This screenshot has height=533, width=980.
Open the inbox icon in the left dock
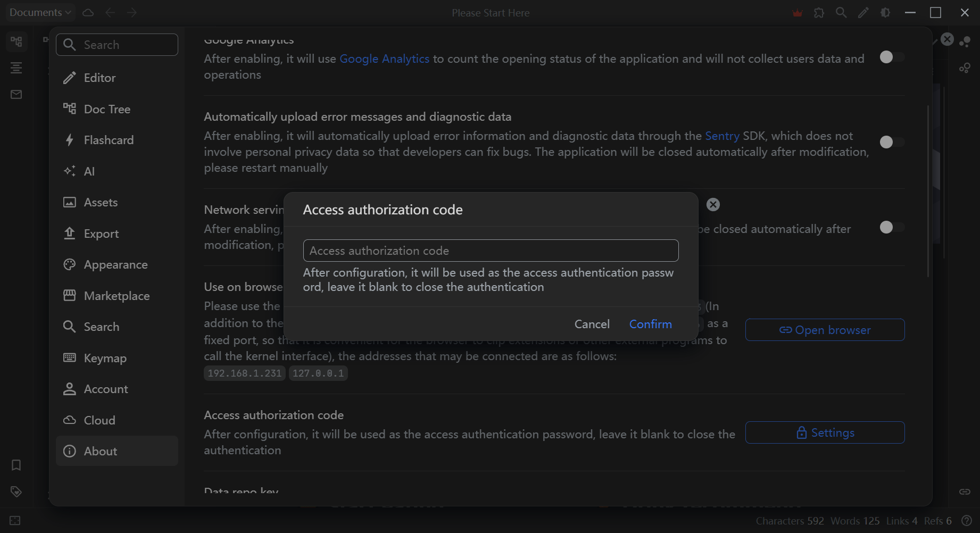click(x=16, y=94)
